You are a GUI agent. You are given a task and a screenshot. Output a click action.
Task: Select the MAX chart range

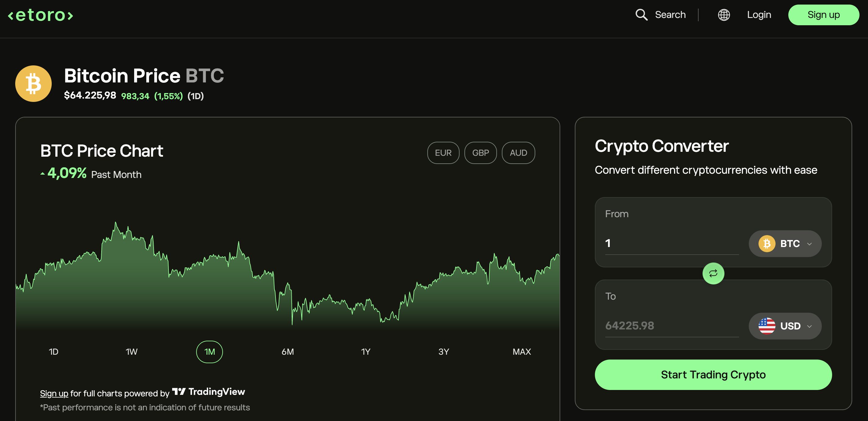click(522, 352)
